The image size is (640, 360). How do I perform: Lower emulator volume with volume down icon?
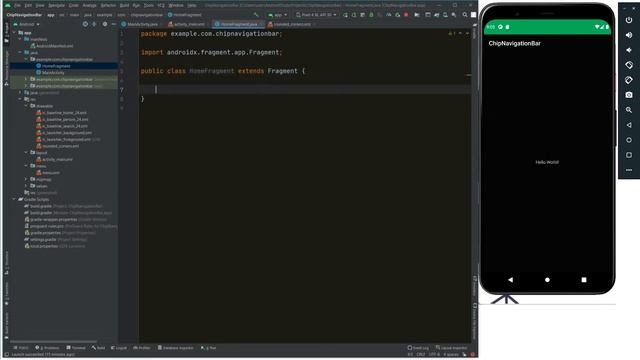click(629, 50)
